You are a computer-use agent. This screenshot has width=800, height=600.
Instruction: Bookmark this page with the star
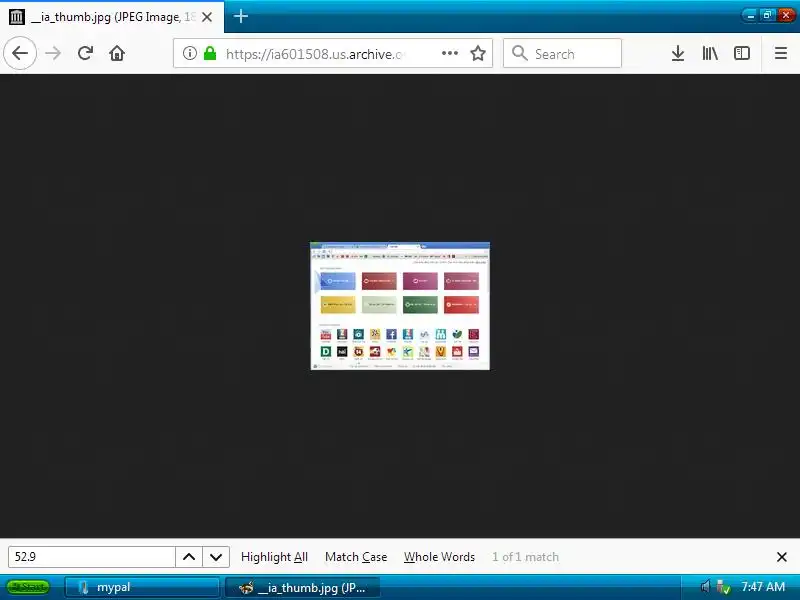point(478,53)
